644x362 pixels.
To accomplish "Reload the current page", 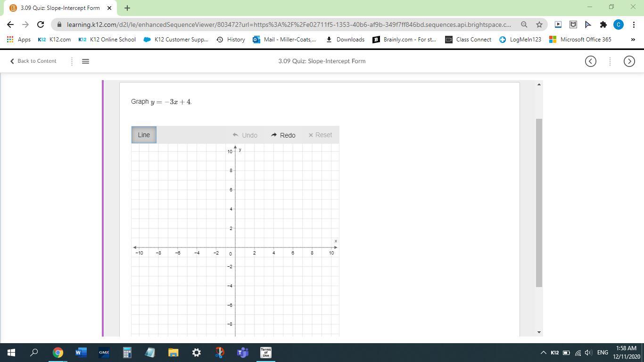I will (x=40, y=24).
